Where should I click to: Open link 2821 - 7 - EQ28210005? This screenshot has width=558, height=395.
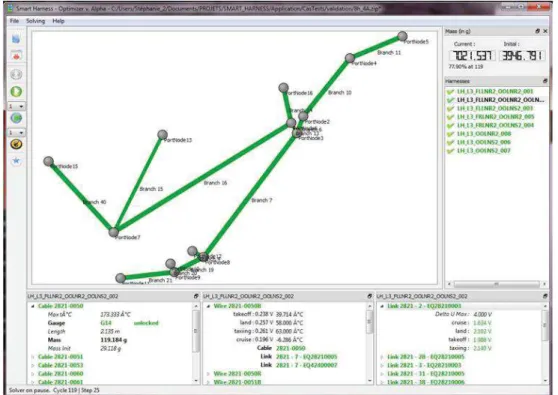point(306,357)
